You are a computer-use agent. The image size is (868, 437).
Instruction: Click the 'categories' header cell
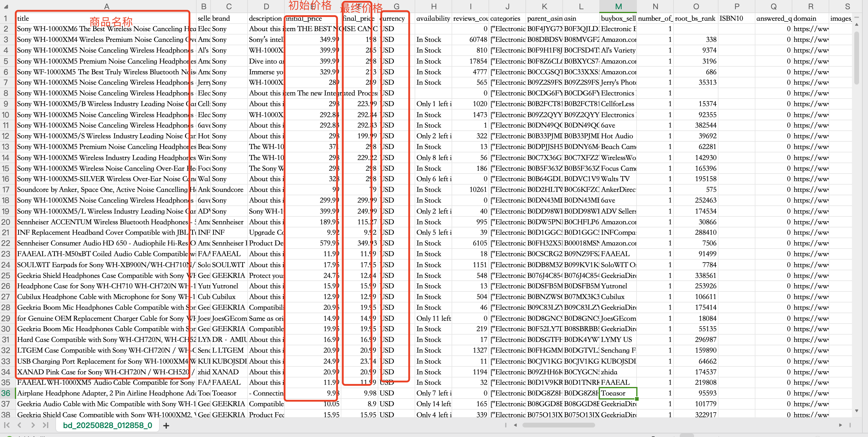tap(508, 18)
